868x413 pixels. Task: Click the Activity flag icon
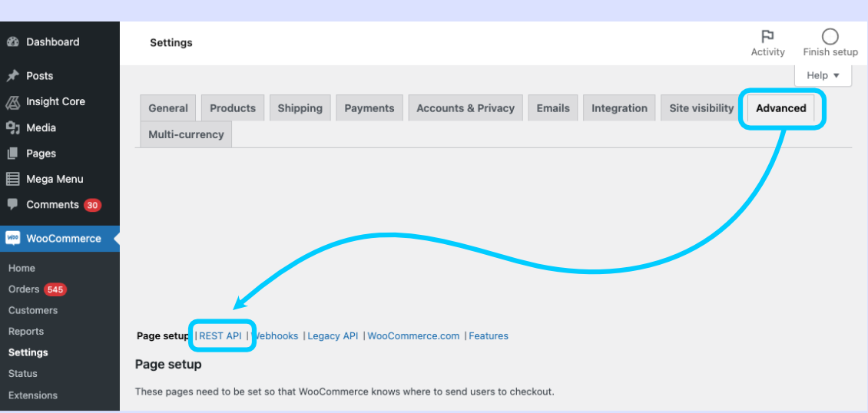click(x=767, y=37)
